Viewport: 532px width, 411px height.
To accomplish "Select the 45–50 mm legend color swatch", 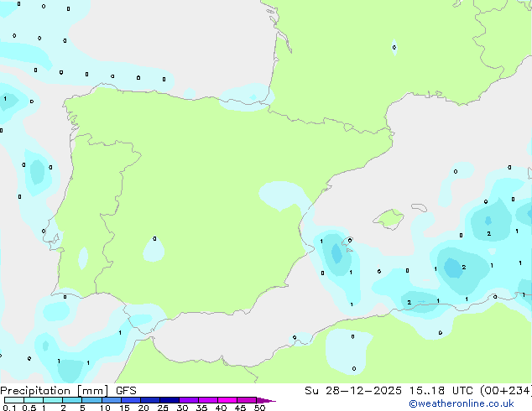I will pyautogui.click(x=247, y=400).
